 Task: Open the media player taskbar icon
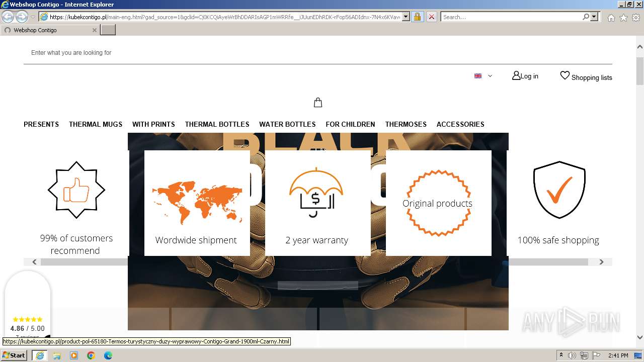tap(74, 355)
